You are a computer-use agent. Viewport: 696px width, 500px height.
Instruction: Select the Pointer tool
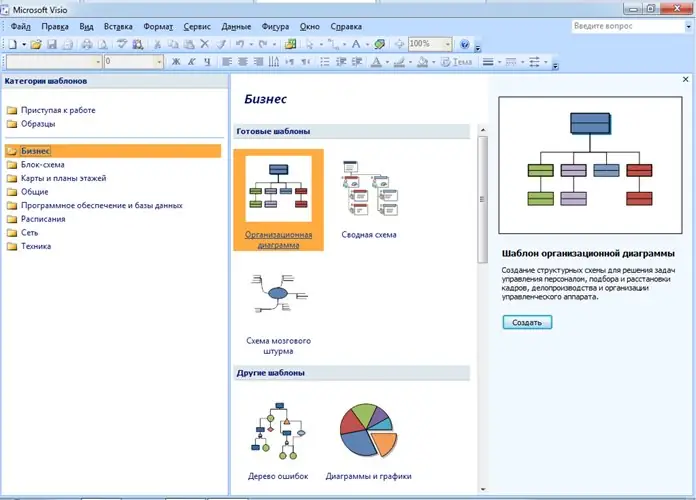(310, 44)
